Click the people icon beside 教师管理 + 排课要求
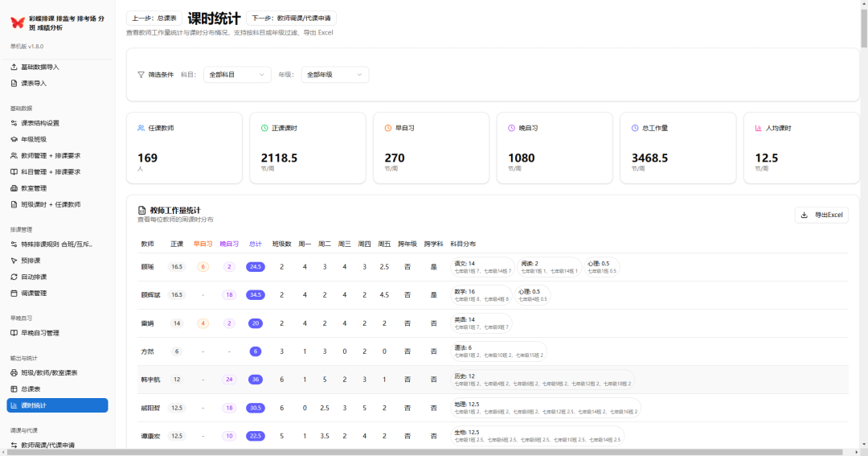The width and height of the screenshot is (868, 456). (x=14, y=156)
